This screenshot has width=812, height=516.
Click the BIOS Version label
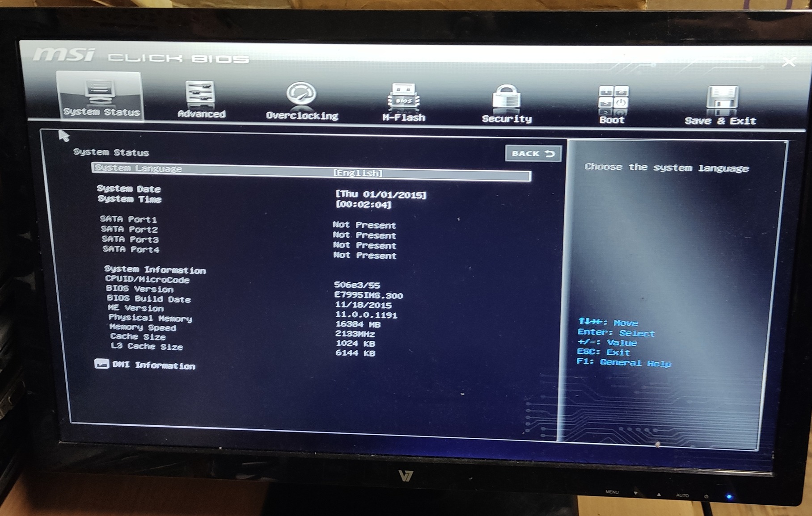click(x=140, y=289)
